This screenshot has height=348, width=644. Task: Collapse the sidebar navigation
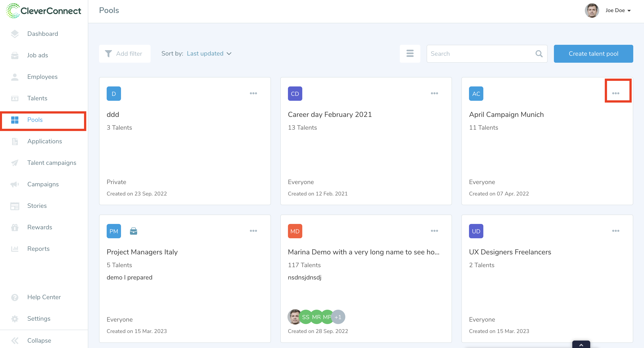coord(39,340)
